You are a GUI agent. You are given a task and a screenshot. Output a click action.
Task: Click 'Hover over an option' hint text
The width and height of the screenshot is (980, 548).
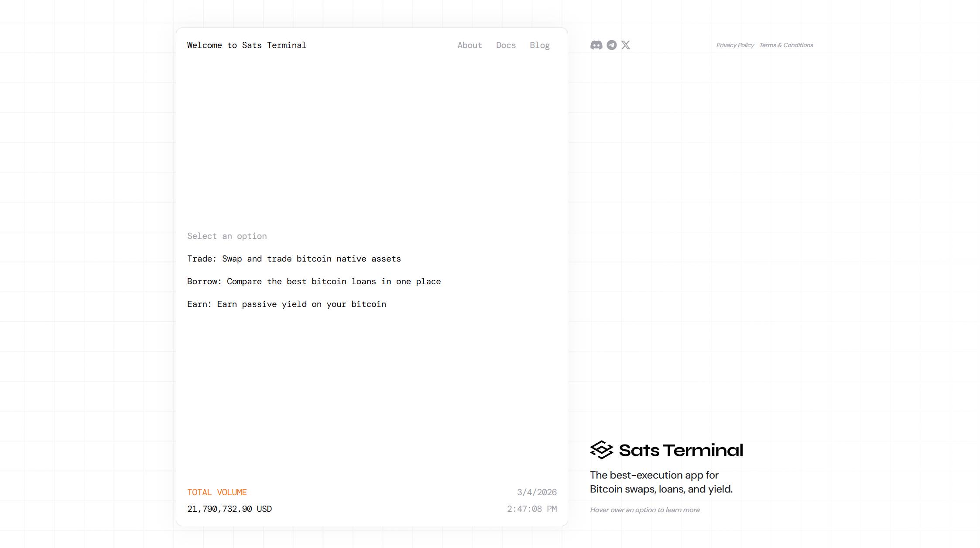(x=644, y=510)
